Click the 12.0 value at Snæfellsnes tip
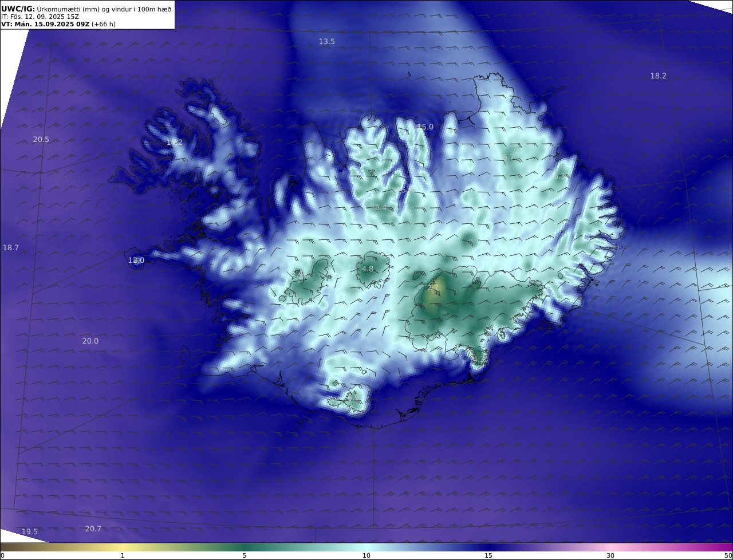The width and height of the screenshot is (733, 560). point(136,261)
